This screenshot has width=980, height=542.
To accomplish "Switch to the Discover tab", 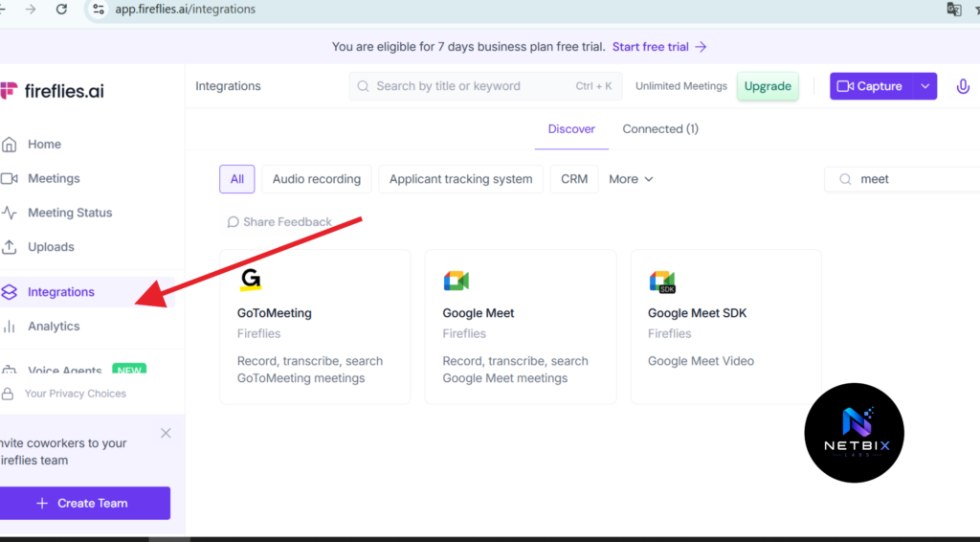I will (571, 128).
